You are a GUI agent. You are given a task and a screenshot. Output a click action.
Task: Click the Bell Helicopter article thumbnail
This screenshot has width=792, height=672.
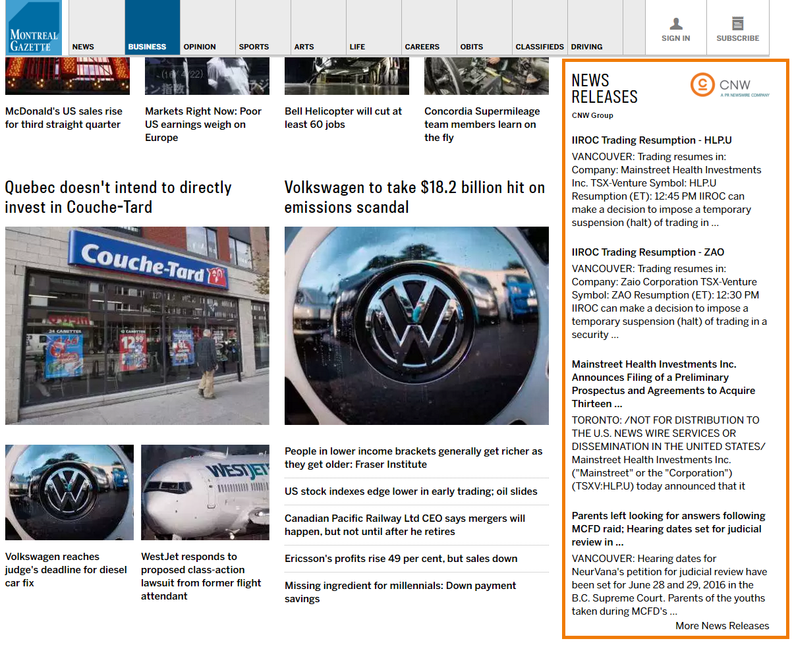click(x=347, y=76)
